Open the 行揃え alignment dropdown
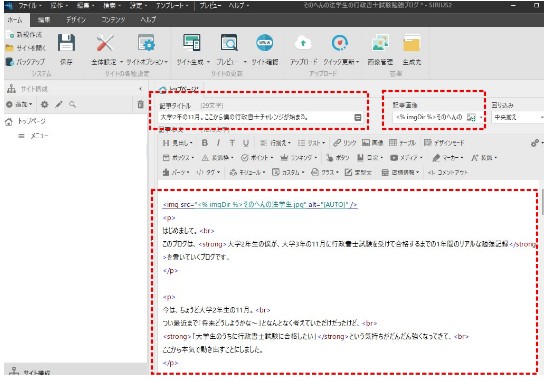 coord(275,143)
